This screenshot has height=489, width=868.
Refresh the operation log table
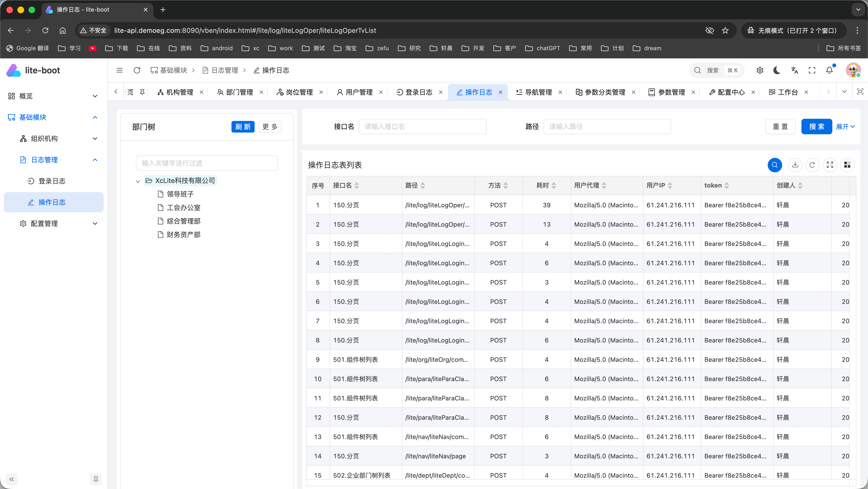tap(812, 165)
